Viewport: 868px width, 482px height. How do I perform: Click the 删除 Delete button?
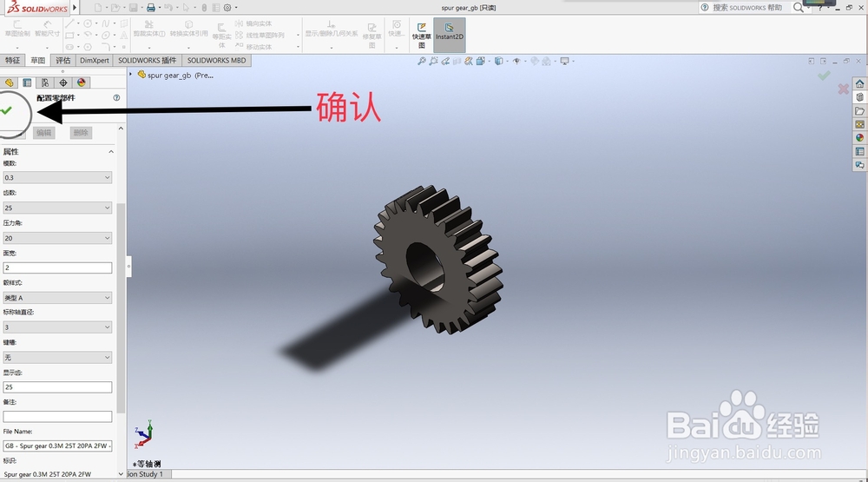[x=81, y=133]
